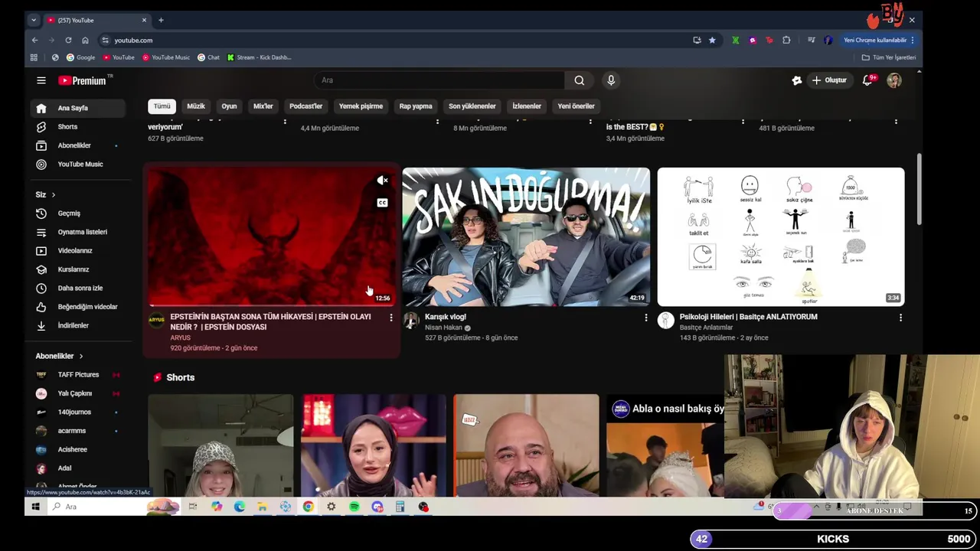
Task: Open the Chrome extensions puzzle icon
Action: [786, 41]
